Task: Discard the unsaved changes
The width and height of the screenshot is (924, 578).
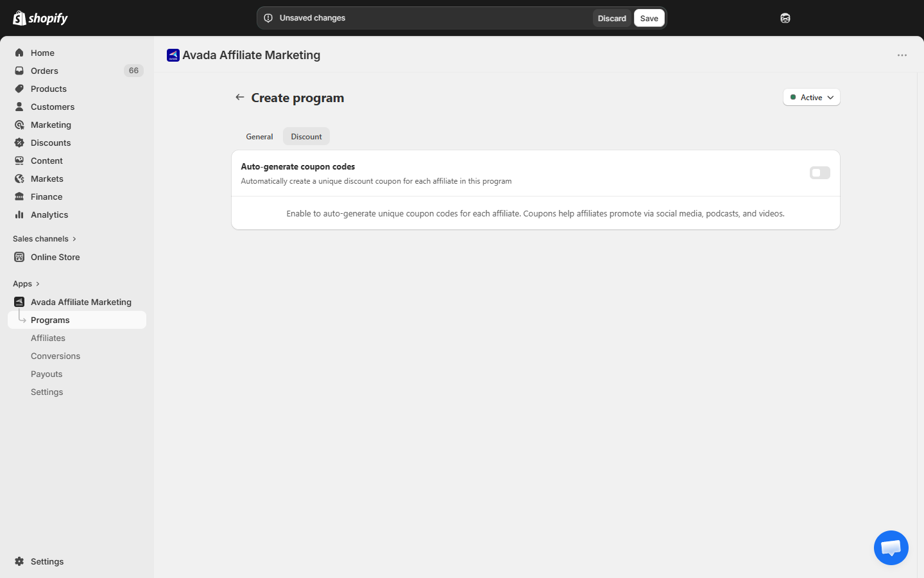Action: [612, 18]
